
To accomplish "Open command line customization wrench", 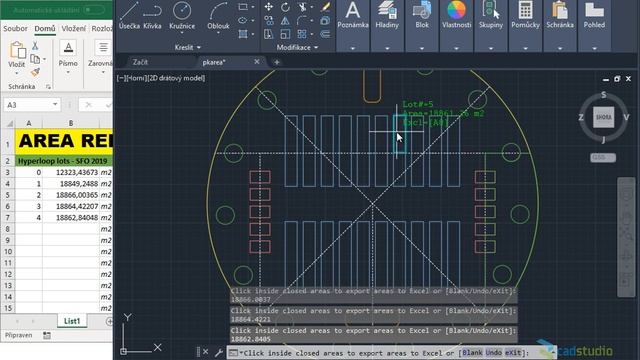I will click(x=219, y=352).
